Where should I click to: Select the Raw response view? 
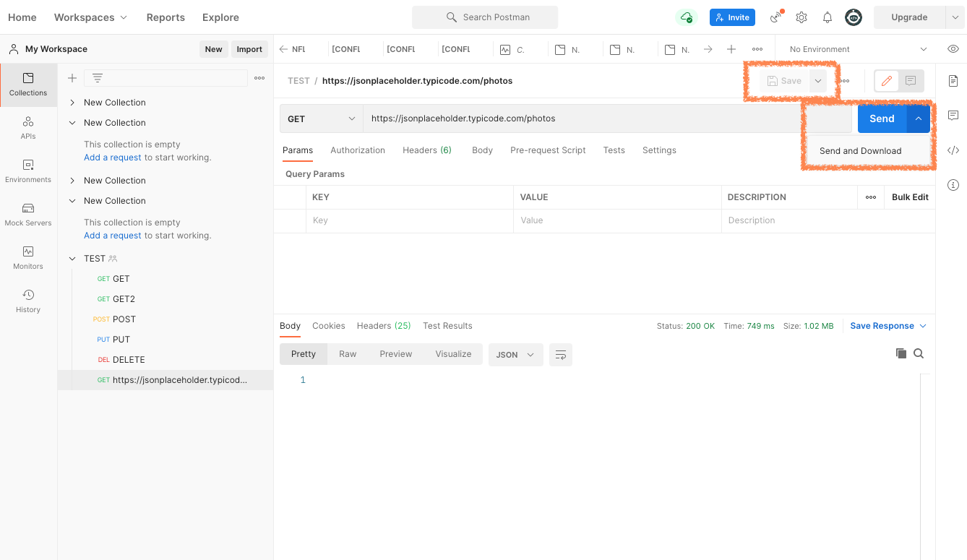[348, 354]
